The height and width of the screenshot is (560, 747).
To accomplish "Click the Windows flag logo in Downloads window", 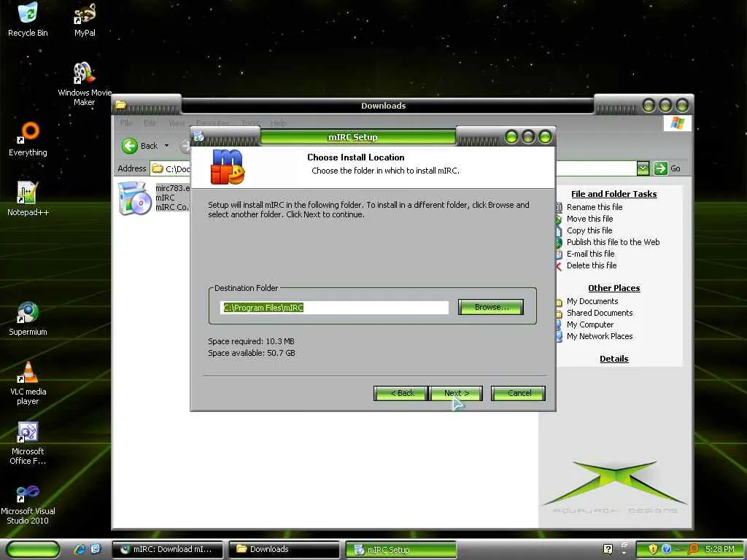I will click(677, 123).
